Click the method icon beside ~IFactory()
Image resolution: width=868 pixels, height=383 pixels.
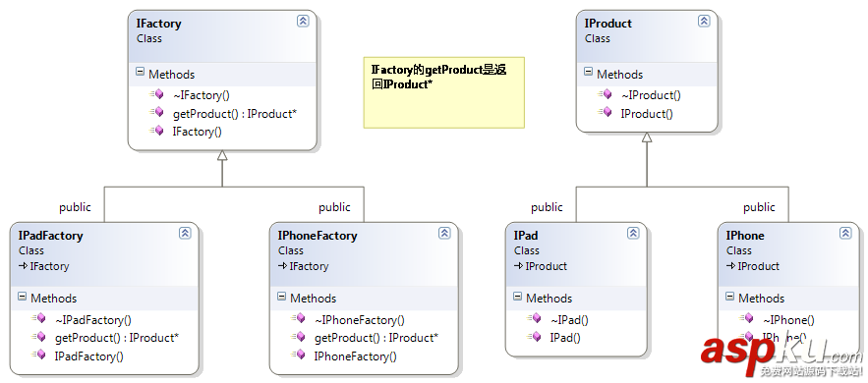click(156, 94)
